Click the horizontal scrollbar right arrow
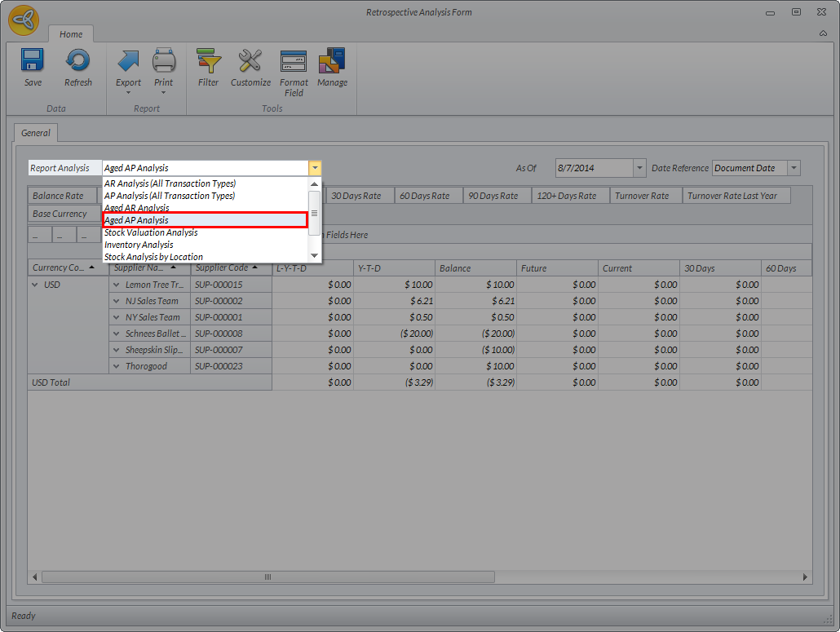This screenshot has width=840, height=632. click(805, 577)
